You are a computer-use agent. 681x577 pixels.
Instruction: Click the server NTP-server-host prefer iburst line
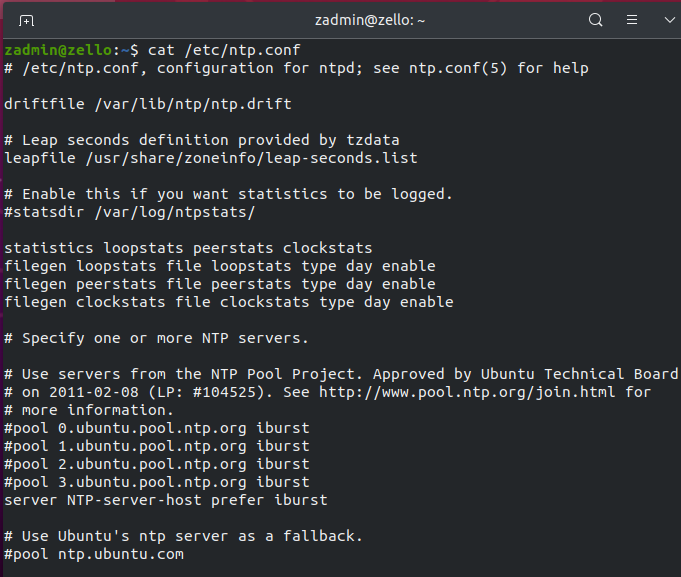coord(165,500)
